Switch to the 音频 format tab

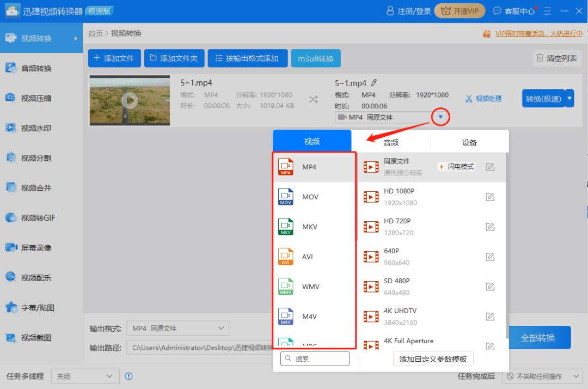[x=391, y=141]
